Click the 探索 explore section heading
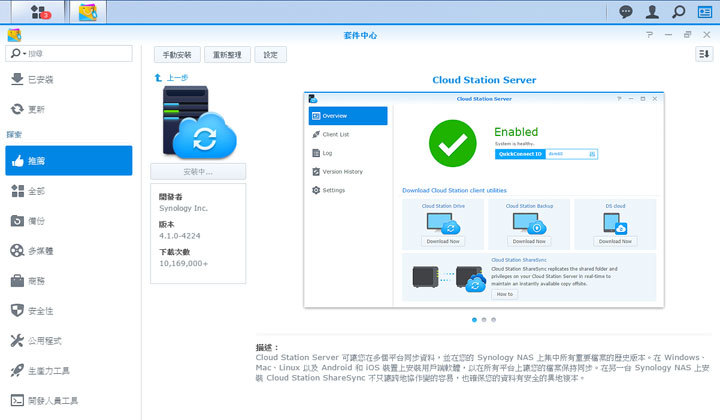 click(14, 134)
